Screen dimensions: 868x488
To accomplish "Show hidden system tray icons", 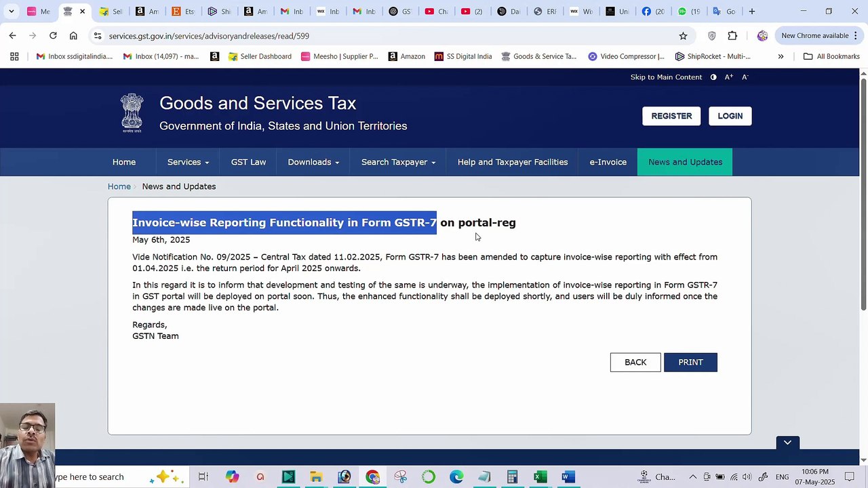I will [x=692, y=477].
